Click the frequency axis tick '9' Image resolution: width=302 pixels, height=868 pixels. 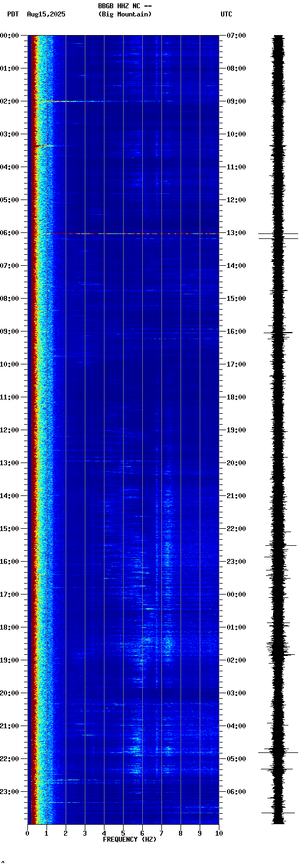[200, 833]
